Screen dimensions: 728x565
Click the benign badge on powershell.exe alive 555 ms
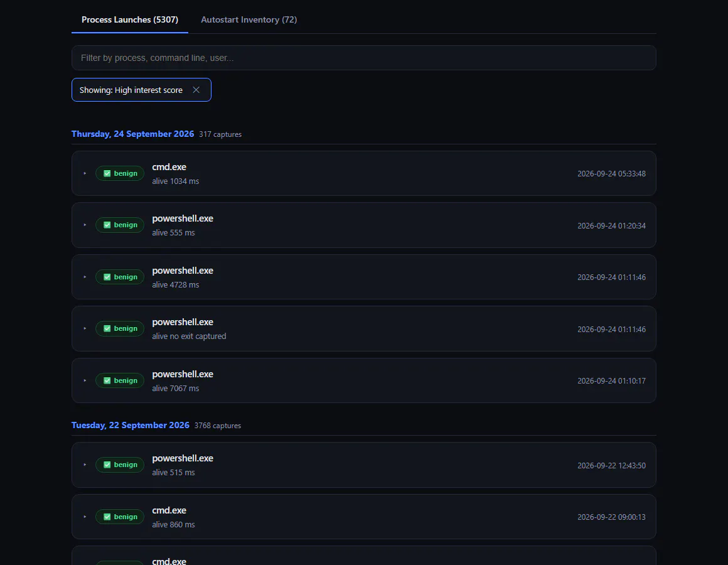click(120, 225)
